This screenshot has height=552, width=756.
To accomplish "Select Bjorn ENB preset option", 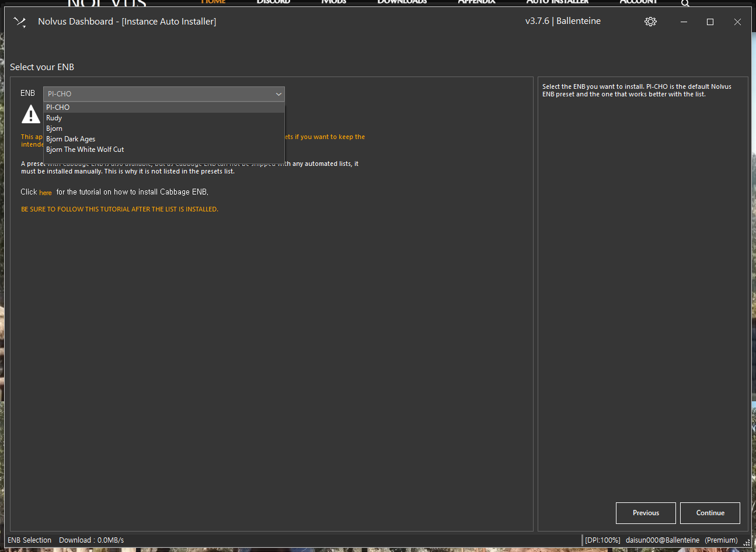I will tap(164, 129).
